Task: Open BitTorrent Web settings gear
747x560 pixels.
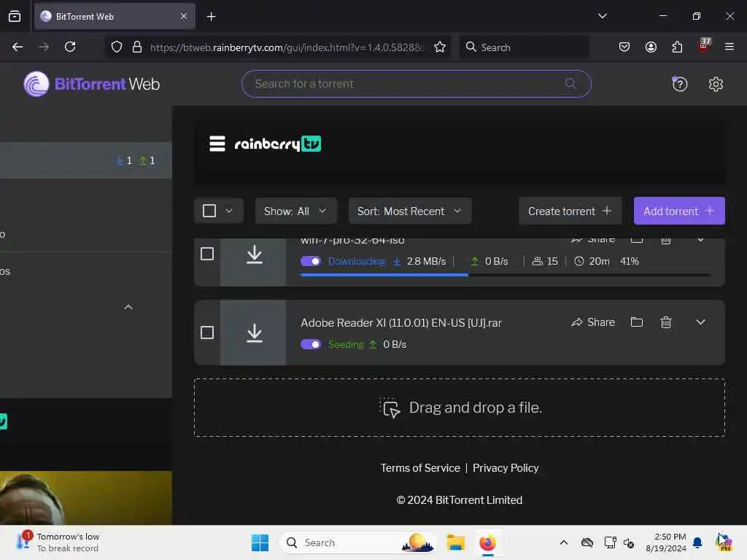Action: point(716,85)
